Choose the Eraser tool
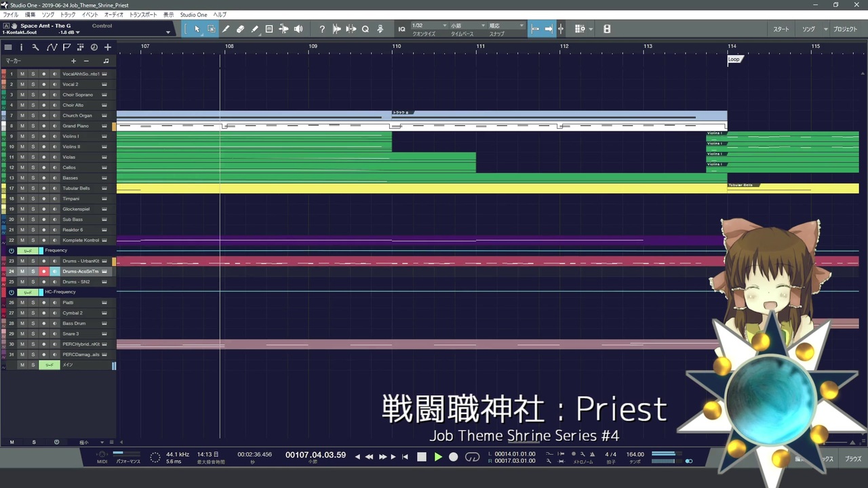This screenshot has width=868, height=488. coord(240,29)
